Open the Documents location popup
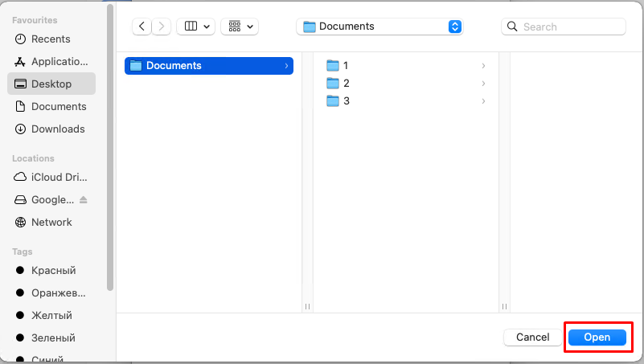Image resolution: width=644 pixels, height=364 pixels. (x=380, y=27)
